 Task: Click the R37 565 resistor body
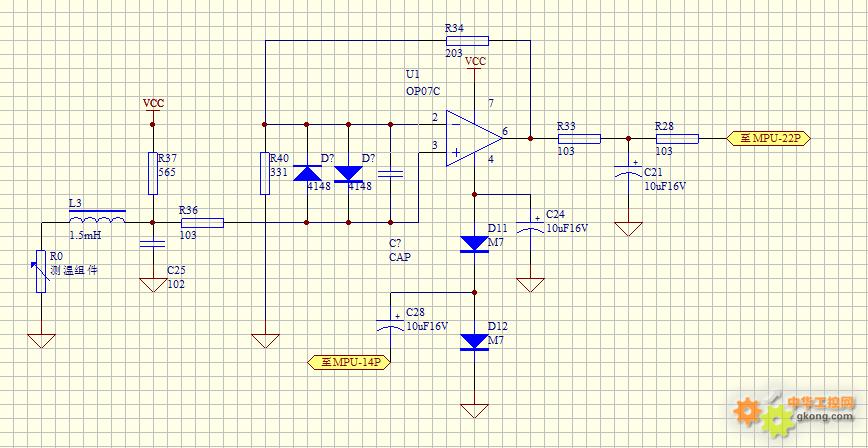click(152, 173)
